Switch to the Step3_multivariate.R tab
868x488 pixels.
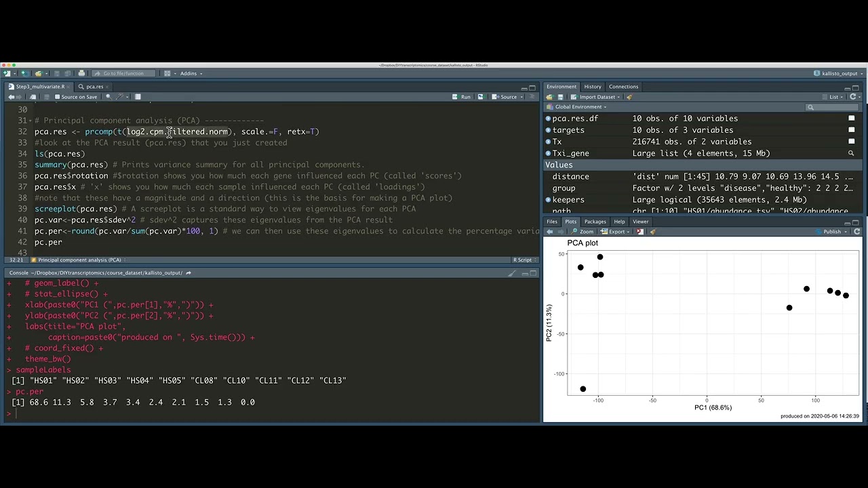click(x=41, y=87)
